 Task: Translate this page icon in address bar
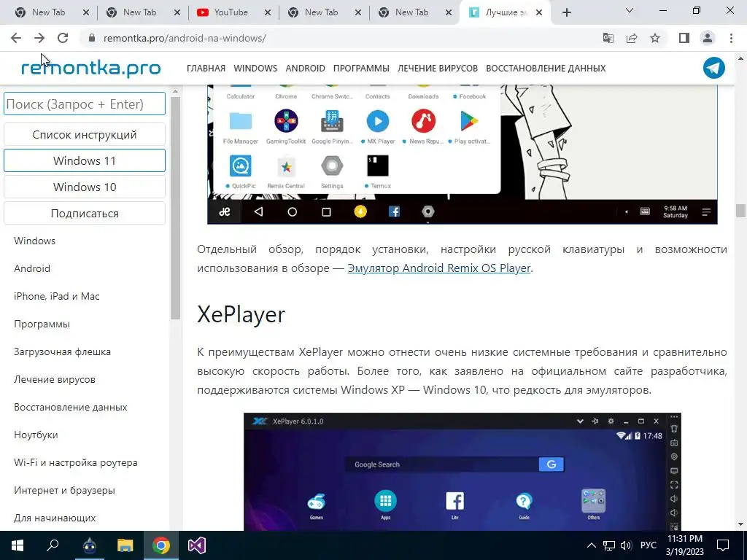click(608, 38)
